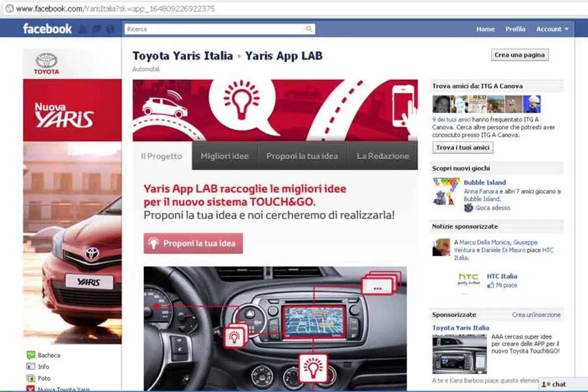The width and height of the screenshot is (588, 392).
Task: Open Daniele Di Mauro profile link
Action: 504,250
